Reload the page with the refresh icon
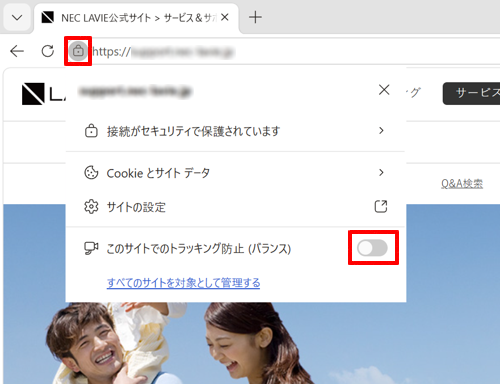The image size is (500, 384). tap(48, 51)
